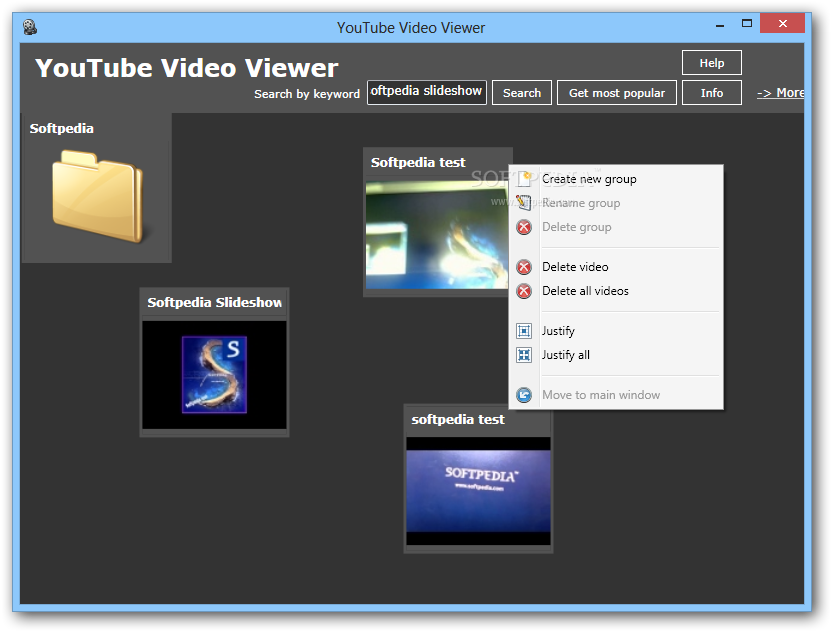Click the Justify menu icon
Viewport: 832px width, 632px height.
[x=524, y=331]
